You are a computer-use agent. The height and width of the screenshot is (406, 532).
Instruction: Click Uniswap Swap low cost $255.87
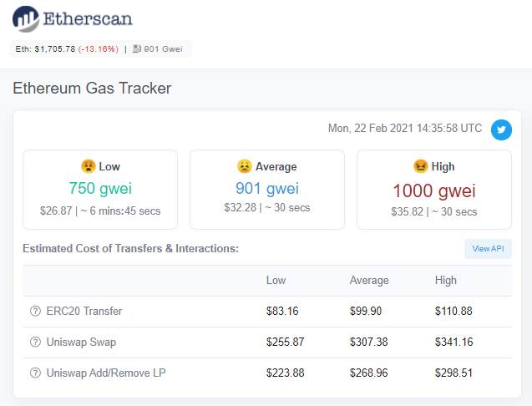point(285,342)
